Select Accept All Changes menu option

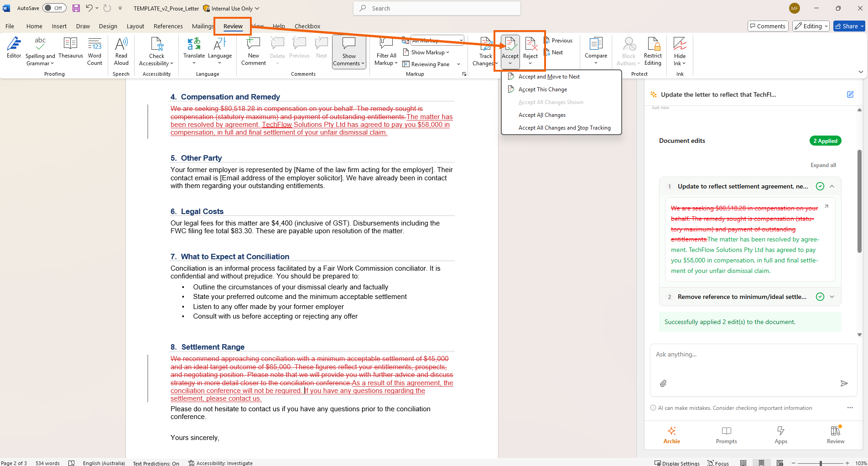542,115
